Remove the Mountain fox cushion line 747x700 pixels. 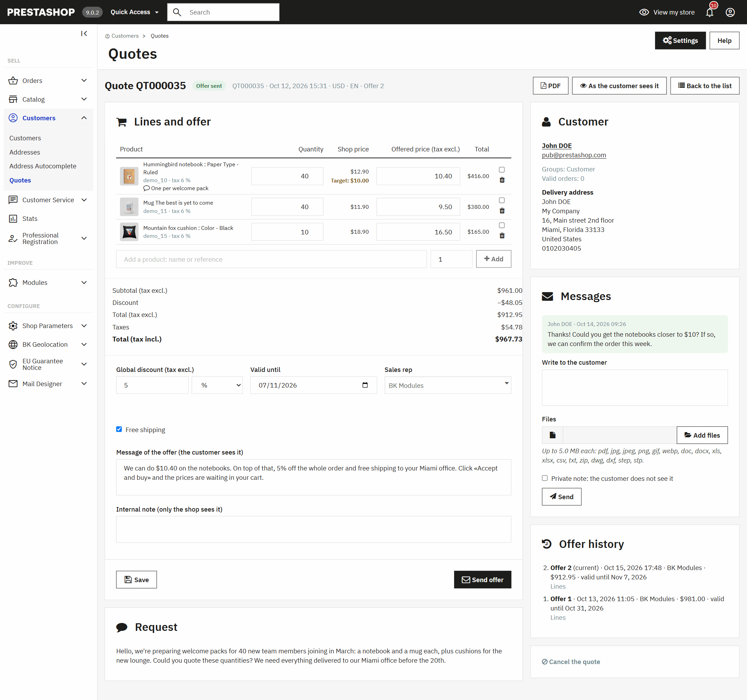pyautogui.click(x=502, y=235)
